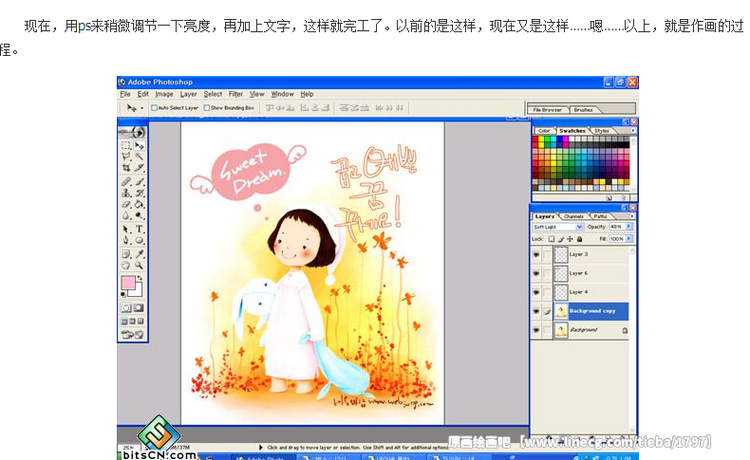Open the File Browser tab in palette well
The height and width of the screenshot is (460, 750).
[547, 110]
